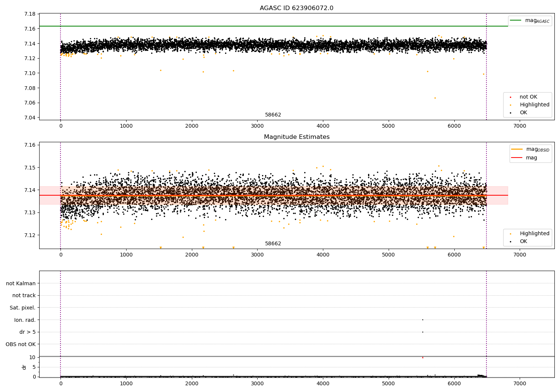The width and height of the screenshot is (560, 392).
Task: Click the '5000' x-tick under the middle plot
Action: click(388, 255)
